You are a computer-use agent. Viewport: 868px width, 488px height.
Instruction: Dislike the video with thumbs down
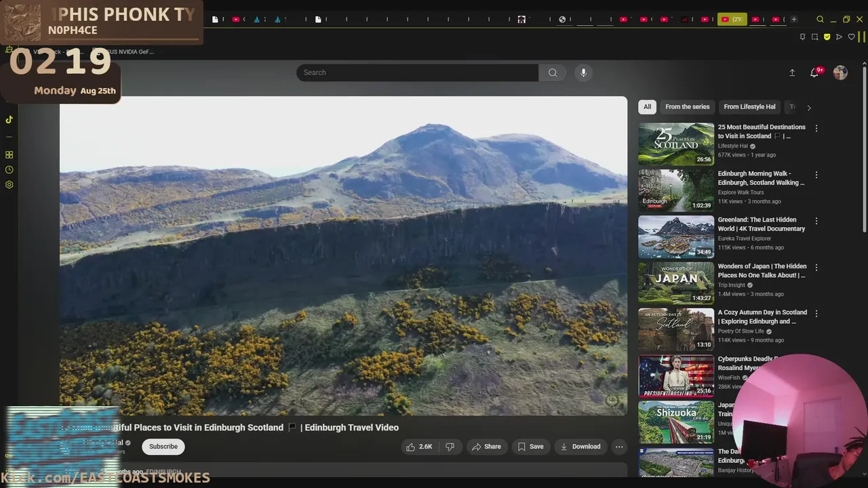[450, 447]
